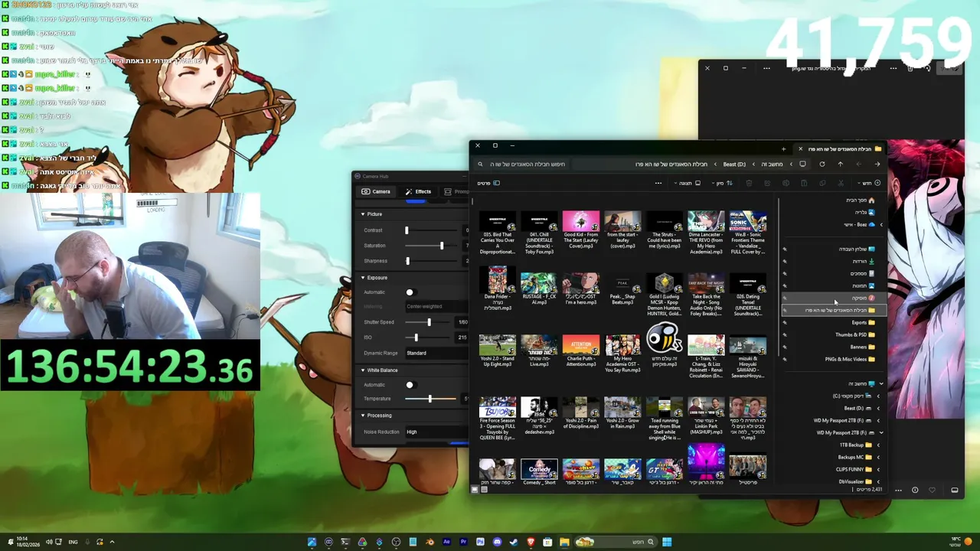Open Brave browser taskbar icon
The image size is (980, 551).
coord(531,542)
